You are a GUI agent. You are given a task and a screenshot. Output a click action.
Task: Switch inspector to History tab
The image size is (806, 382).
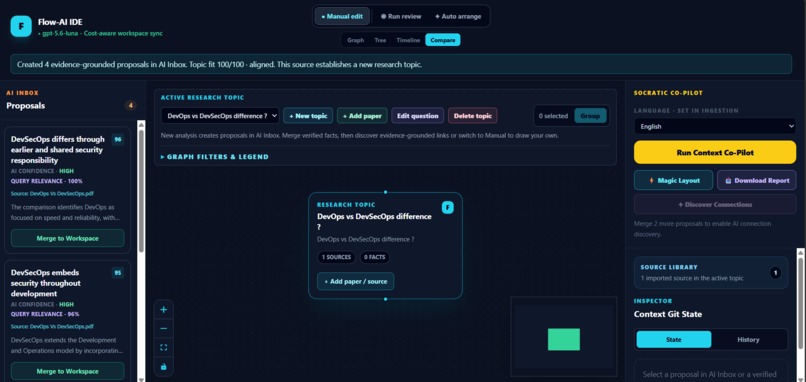[x=748, y=339]
